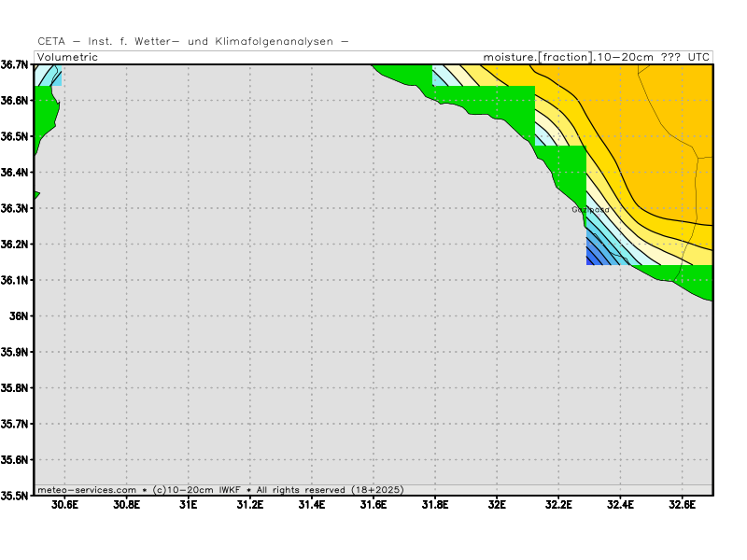Click the cyan patch in top-left corner
The image size is (747, 560).
(48, 77)
